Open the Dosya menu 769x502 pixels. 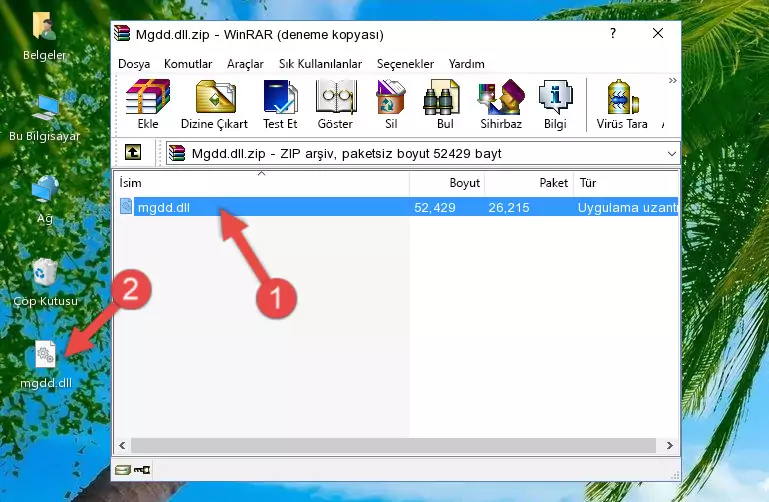(x=134, y=64)
